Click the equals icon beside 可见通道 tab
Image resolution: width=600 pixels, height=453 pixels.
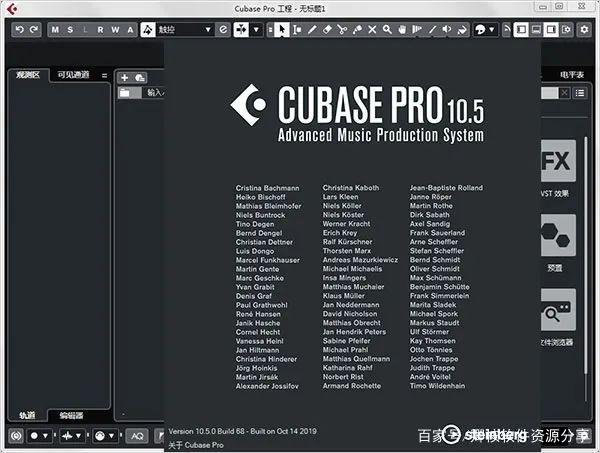pos(104,75)
